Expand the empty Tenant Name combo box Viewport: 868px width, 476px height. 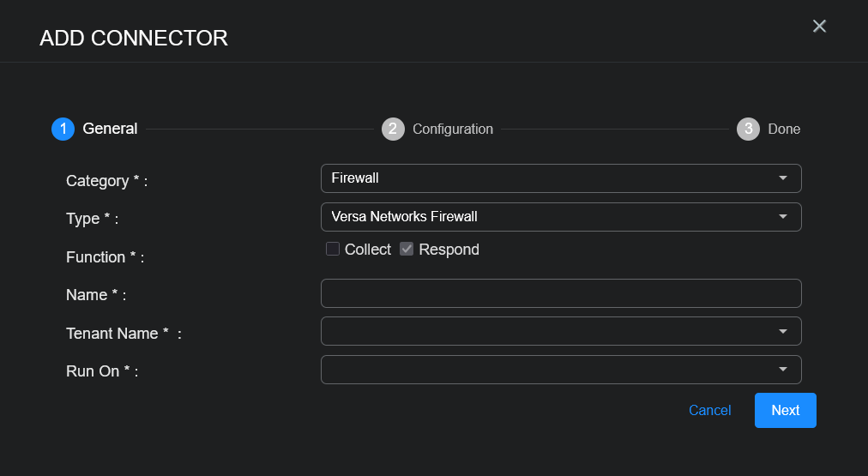(549, 331)
